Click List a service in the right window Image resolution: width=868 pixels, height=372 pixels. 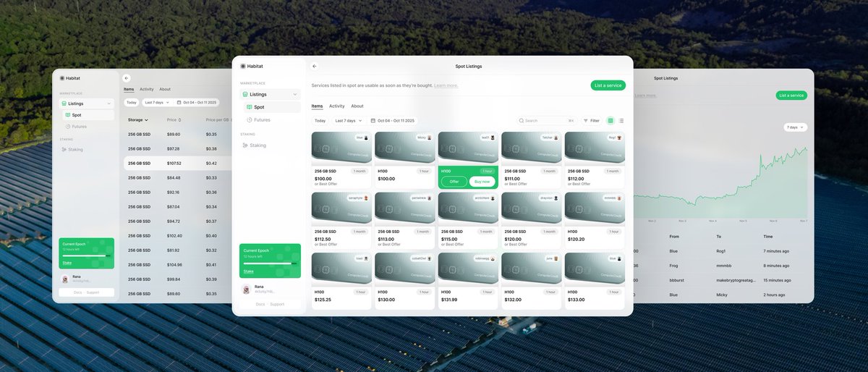click(x=791, y=96)
